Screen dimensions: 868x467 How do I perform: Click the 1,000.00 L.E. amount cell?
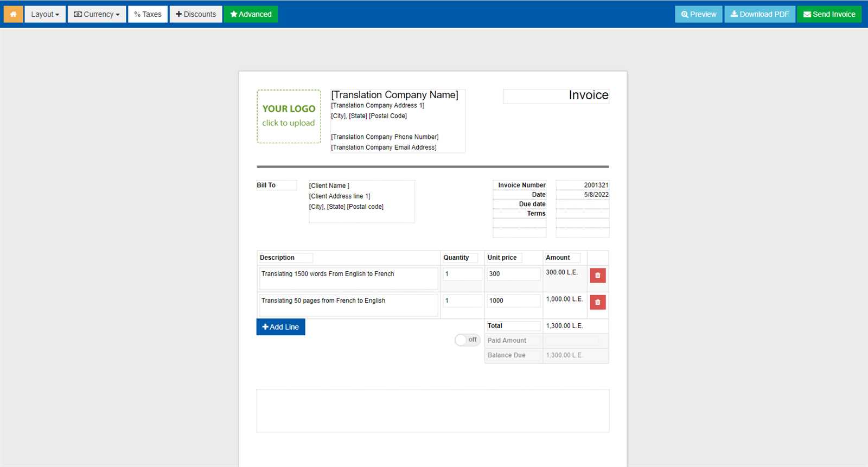pyautogui.click(x=564, y=299)
